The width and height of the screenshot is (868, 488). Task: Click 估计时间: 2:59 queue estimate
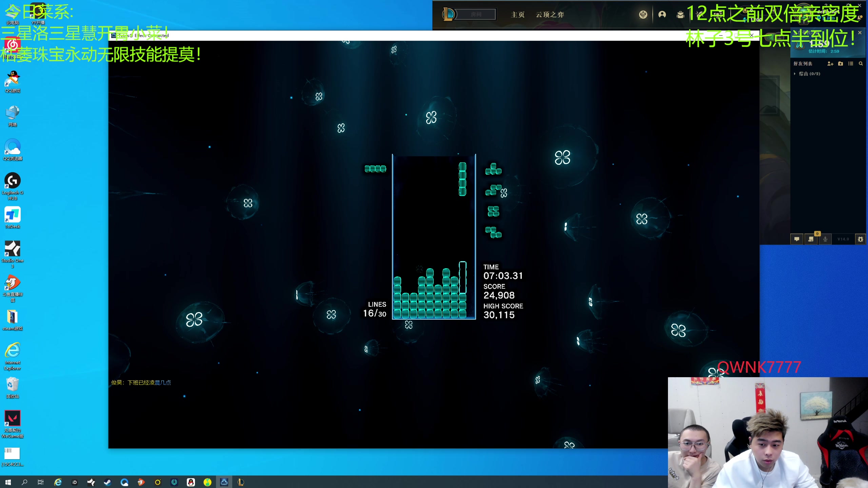pos(824,52)
